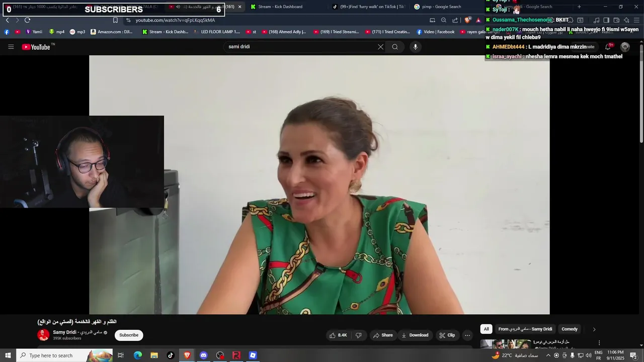Go back in the browser
644x362 pixels.
click(7, 20)
